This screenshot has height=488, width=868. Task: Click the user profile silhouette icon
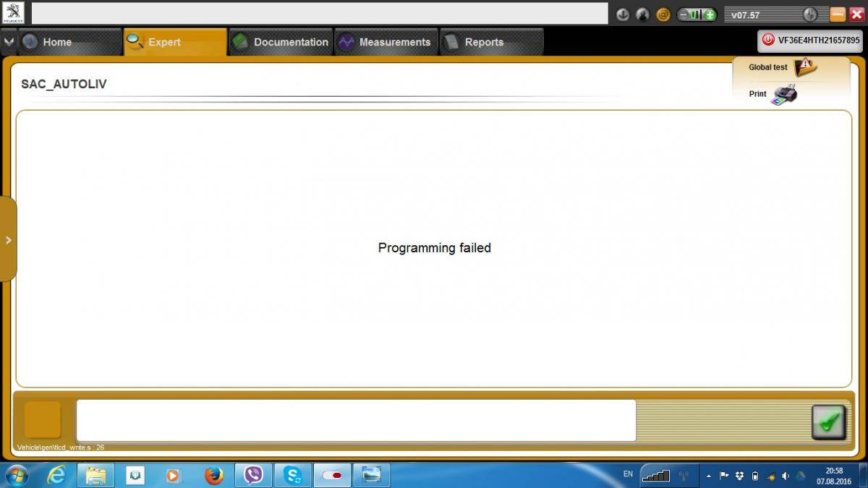[x=642, y=14]
